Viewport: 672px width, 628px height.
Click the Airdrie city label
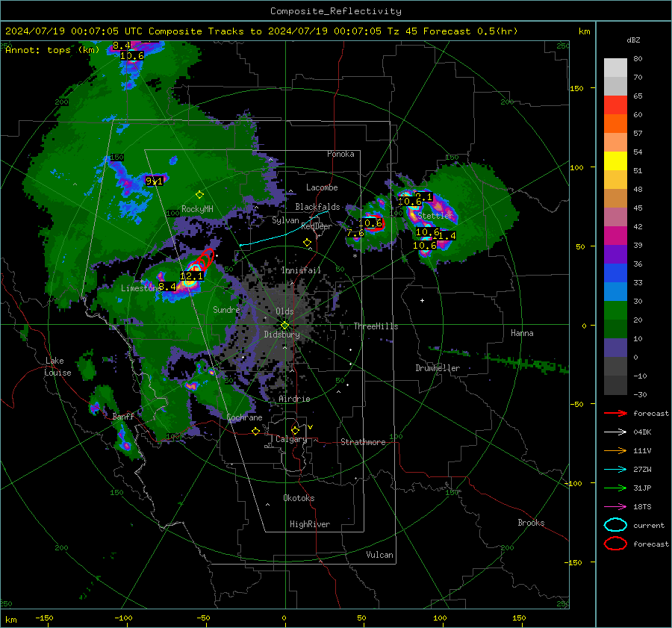coord(294,399)
